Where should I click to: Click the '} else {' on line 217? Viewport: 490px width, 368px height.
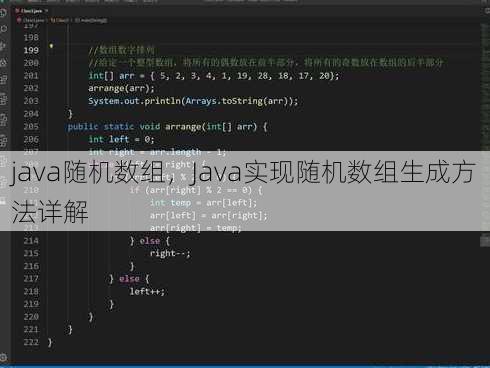[x=129, y=279]
